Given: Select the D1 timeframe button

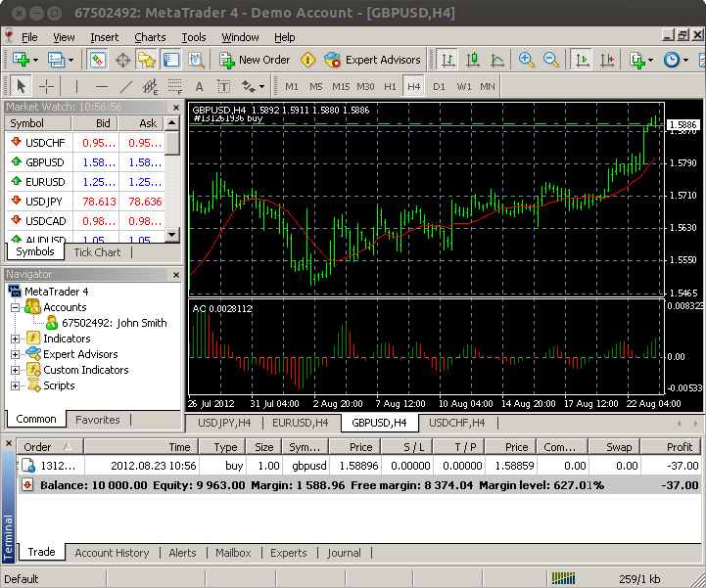Looking at the screenshot, I should coord(439,86).
